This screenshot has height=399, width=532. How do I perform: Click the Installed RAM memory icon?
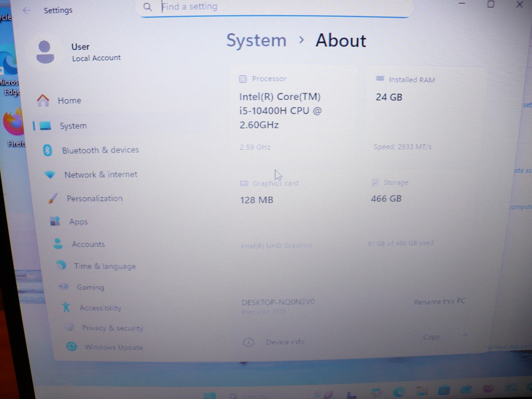(380, 79)
